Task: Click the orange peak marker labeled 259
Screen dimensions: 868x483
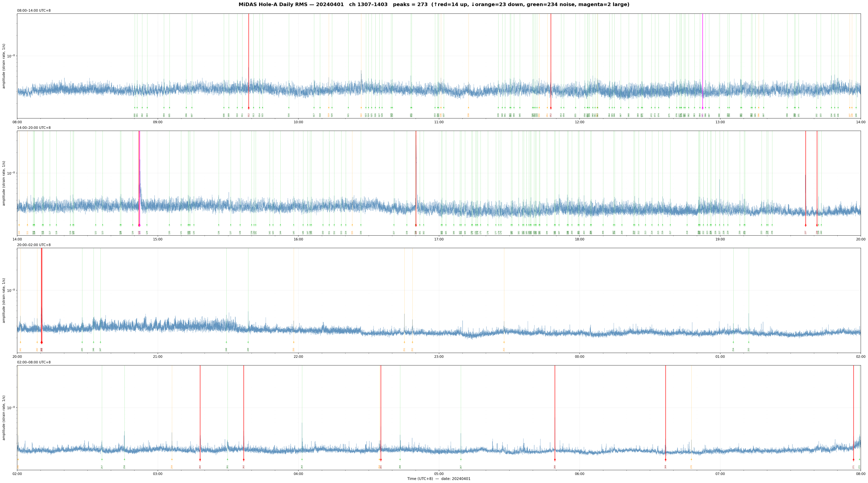Action: [x=171, y=459]
